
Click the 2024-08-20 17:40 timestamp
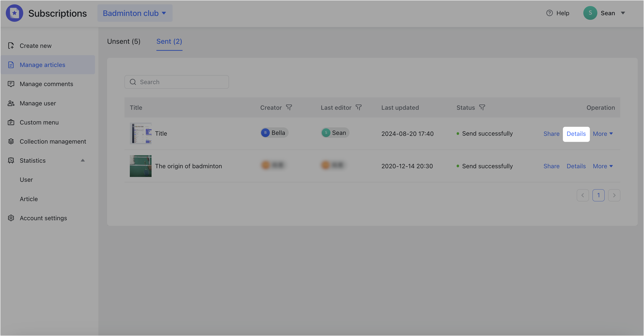coord(407,134)
